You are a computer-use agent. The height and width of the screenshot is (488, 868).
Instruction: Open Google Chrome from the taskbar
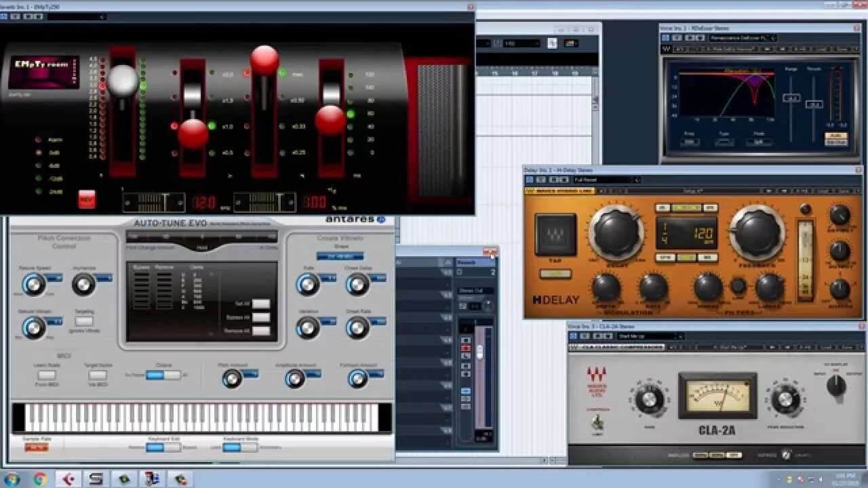(39, 479)
